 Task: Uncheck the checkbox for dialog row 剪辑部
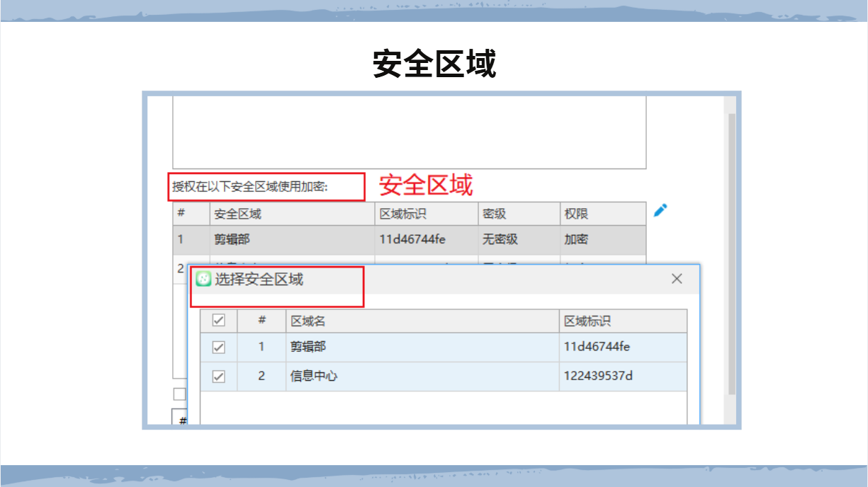click(x=219, y=348)
